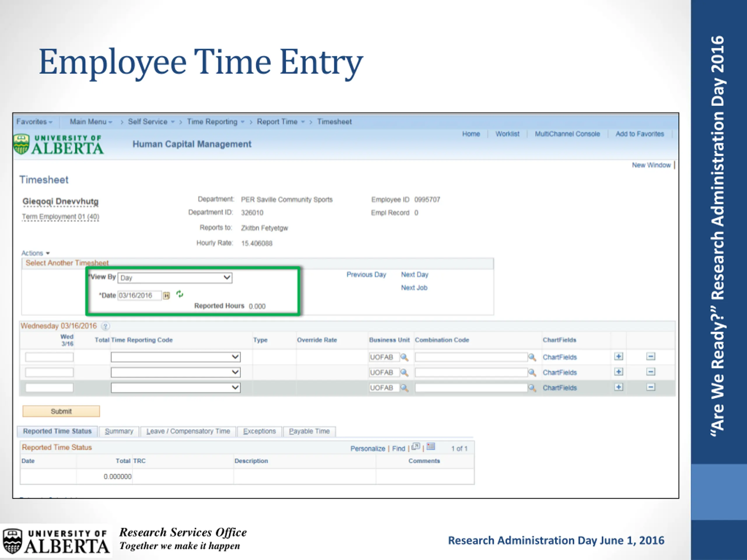747x560 pixels.
Task: Open third row Time Reporting Code dropdown
Action: tap(176, 388)
